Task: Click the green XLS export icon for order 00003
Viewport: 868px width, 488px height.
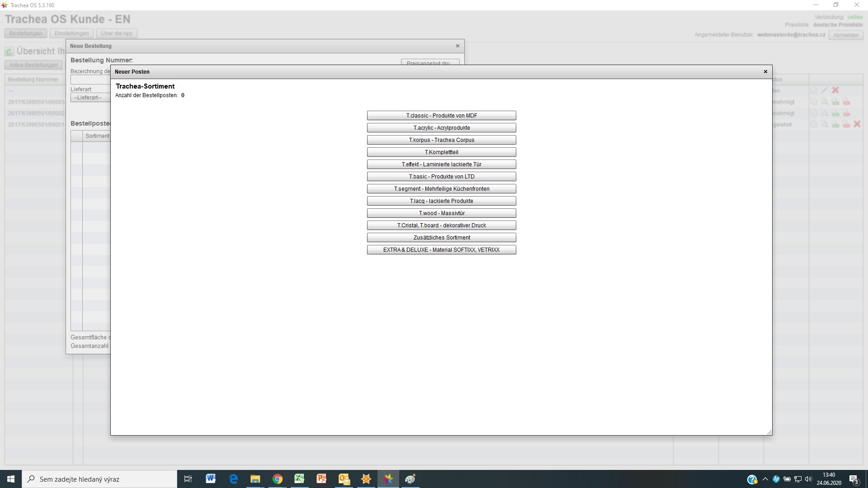Action: [x=835, y=102]
